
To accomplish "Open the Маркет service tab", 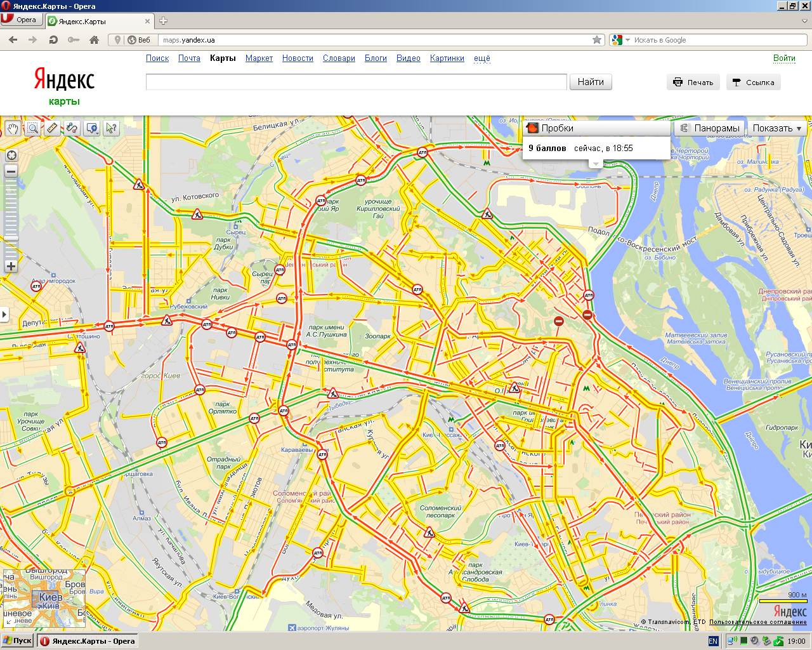I will pos(259,58).
